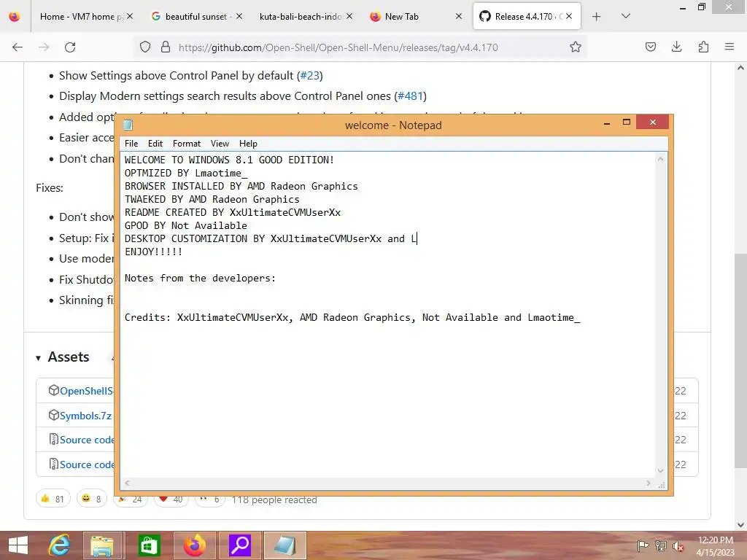Open the Firefox hamburger application menu
The image size is (747, 560).
pyautogui.click(x=729, y=47)
